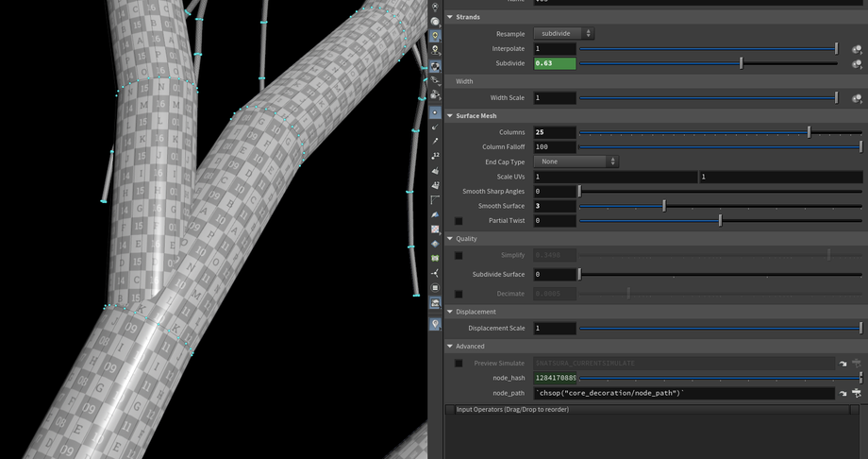Click the node chooser icon beside node_path
The image size is (868, 459).
(857, 393)
